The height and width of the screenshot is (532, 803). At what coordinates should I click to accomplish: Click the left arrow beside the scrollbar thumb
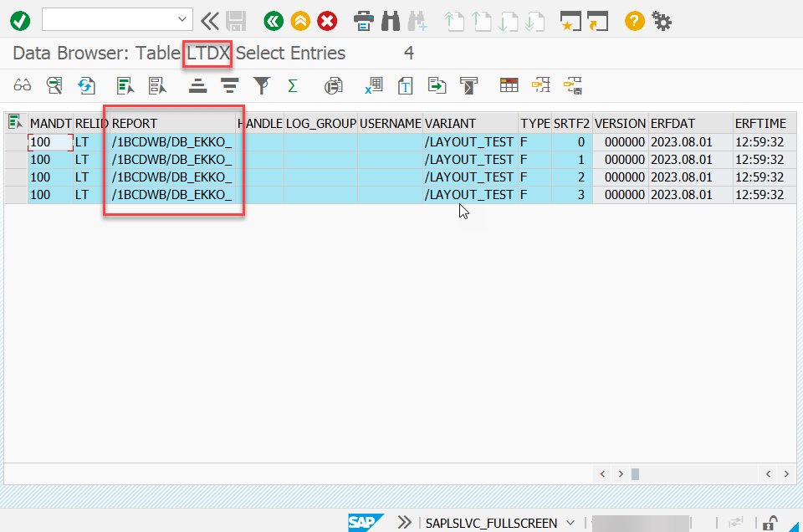pyautogui.click(x=603, y=474)
